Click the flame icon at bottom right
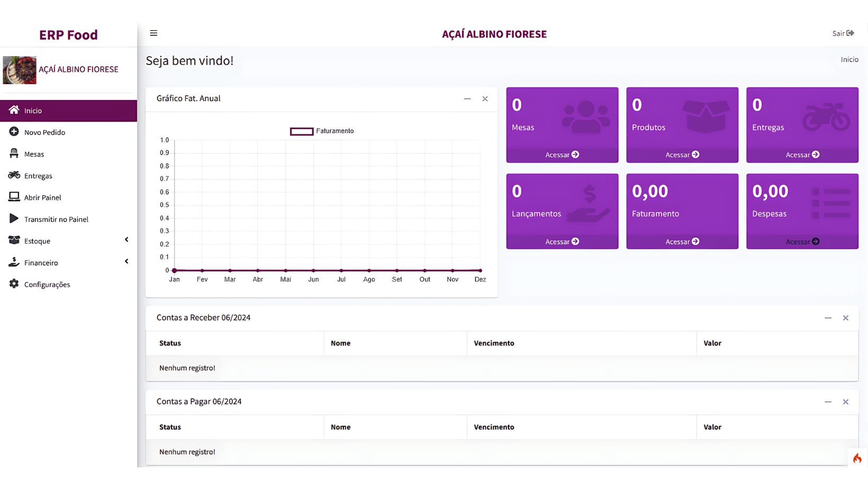 coord(857,458)
